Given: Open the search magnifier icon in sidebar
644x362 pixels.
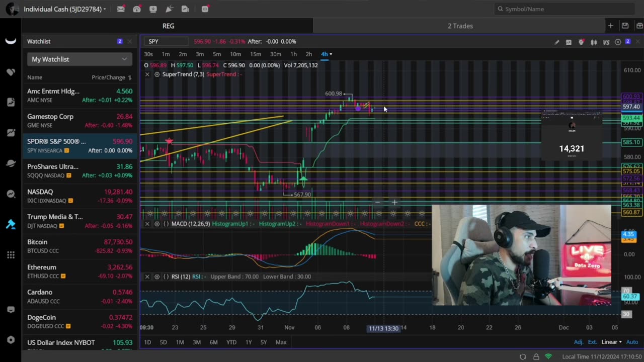Looking at the screenshot, I should coord(11,194).
